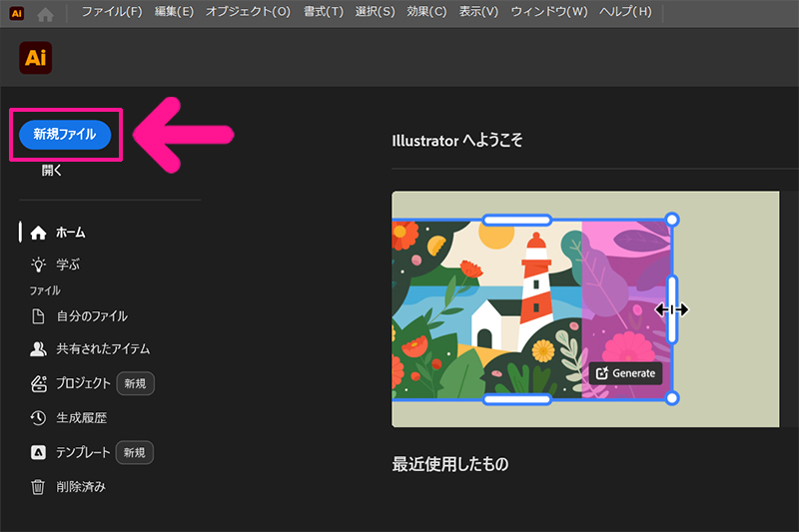The height and width of the screenshot is (532, 799).
Task: Click the Illustrator へようこそ heading
Action: click(x=457, y=141)
